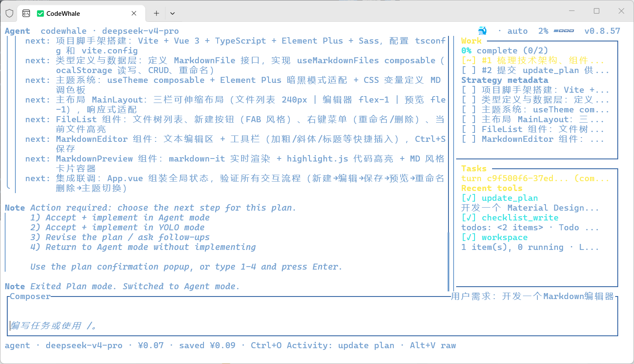
Task: Click the checkmark next to update_plan
Action: 469,198
